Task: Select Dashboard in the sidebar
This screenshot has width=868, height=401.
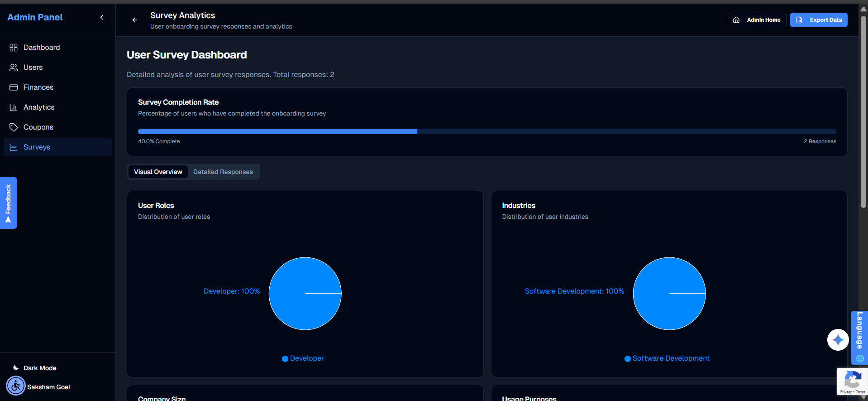Action: pyautogui.click(x=57, y=48)
